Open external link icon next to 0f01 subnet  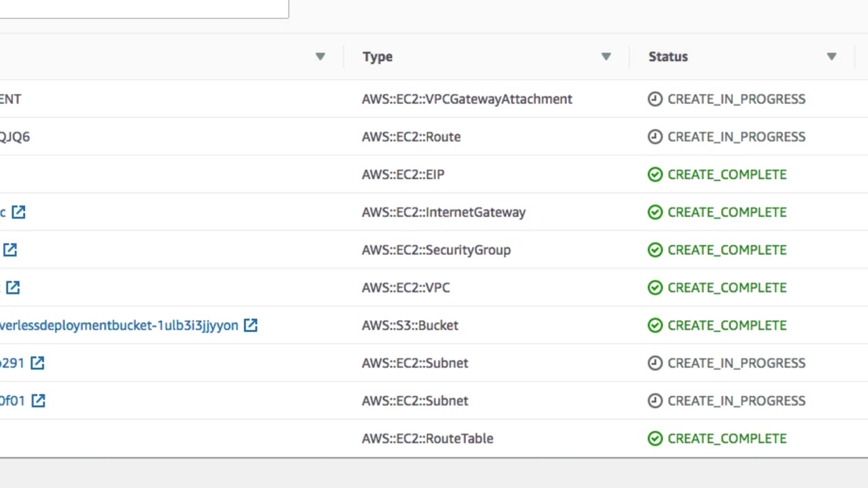39,401
